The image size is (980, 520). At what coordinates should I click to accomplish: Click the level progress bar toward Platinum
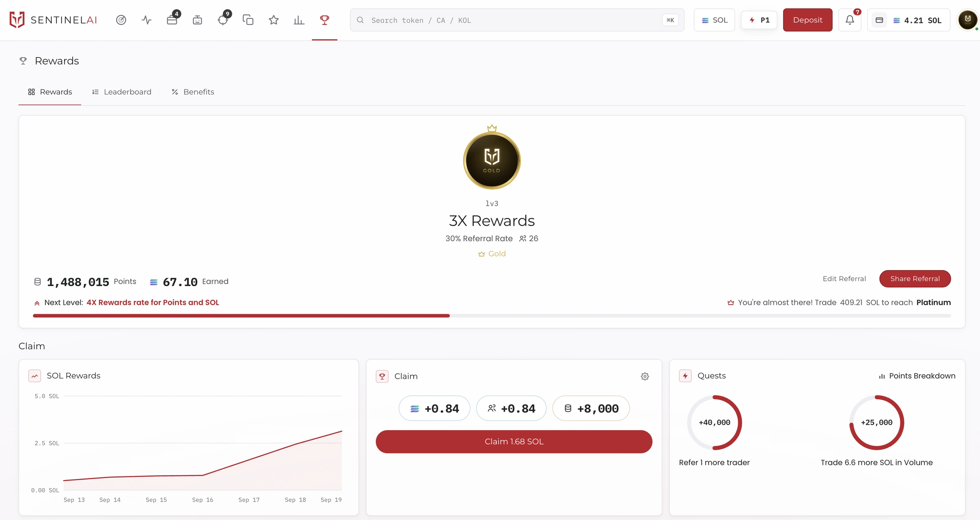(492, 316)
